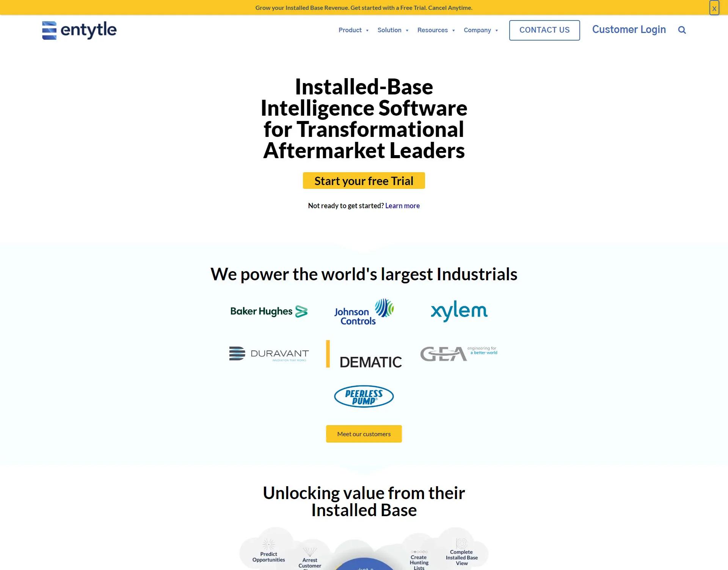Click the Johnson Controls logo
Image resolution: width=728 pixels, height=570 pixels.
(x=364, y=312)
